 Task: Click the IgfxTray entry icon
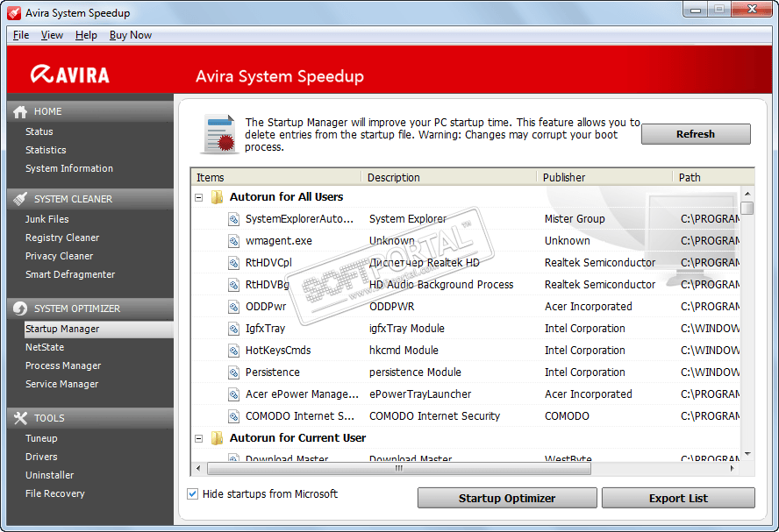pyautogui.click(x=234, y=329)
